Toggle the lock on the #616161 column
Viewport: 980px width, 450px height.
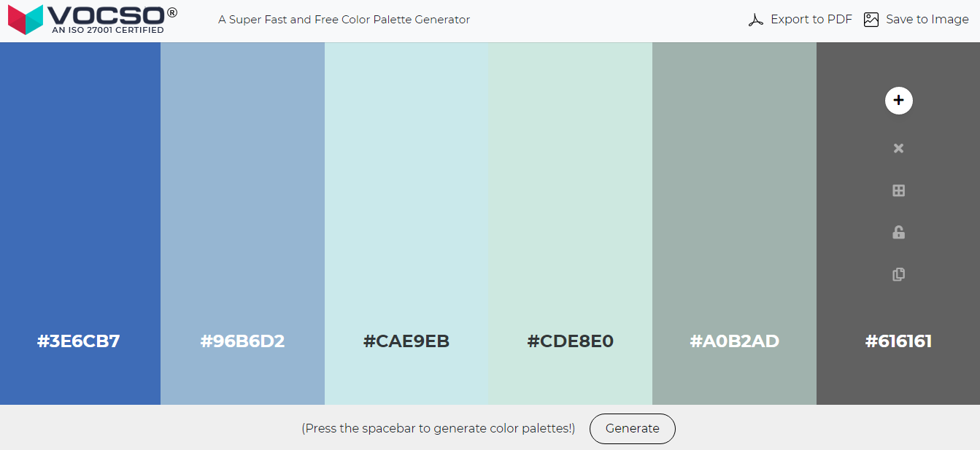(898, 232)
